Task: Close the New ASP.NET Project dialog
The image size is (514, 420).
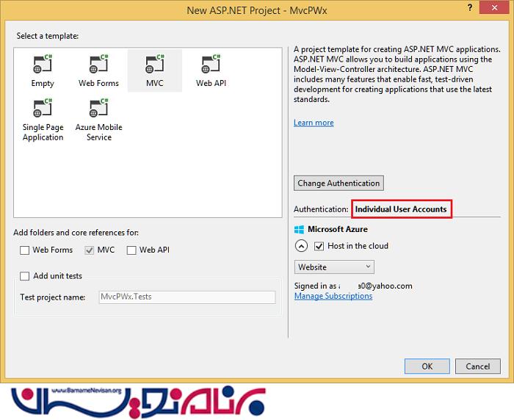Action: point(494,7)
